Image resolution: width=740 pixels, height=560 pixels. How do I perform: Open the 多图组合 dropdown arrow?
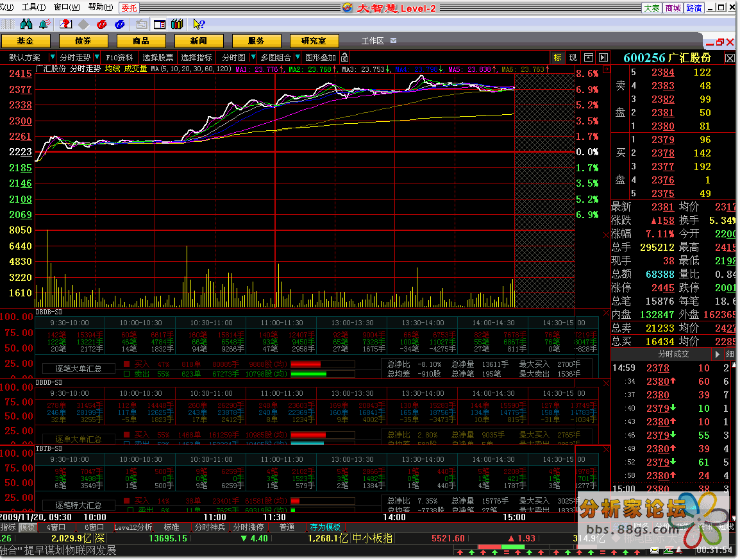point(298,57)
